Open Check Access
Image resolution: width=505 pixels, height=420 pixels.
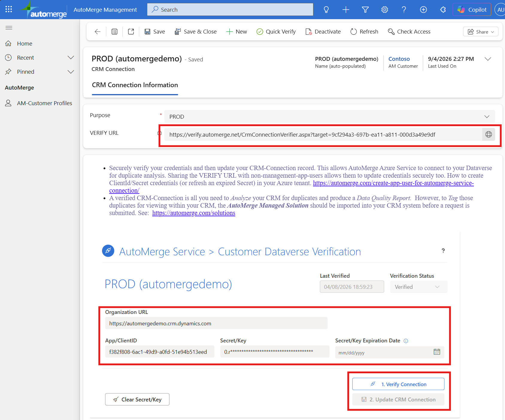409,32
